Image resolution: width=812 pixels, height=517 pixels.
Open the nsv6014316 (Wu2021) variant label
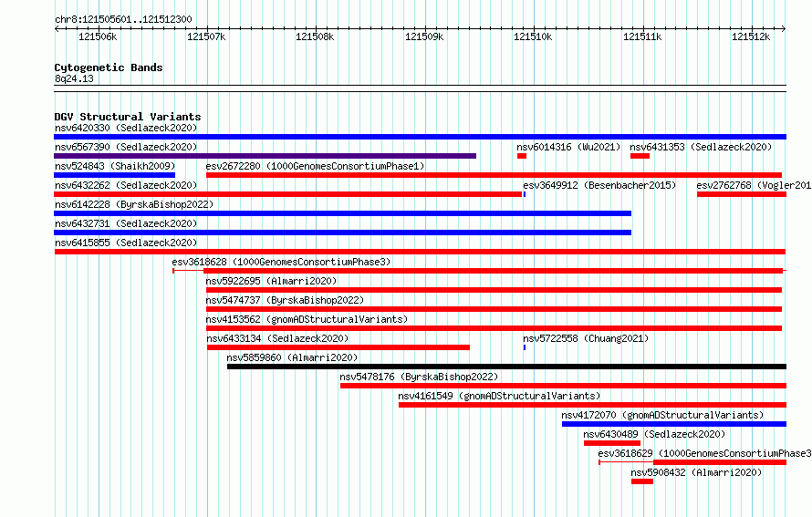click(x=568, y=147)
